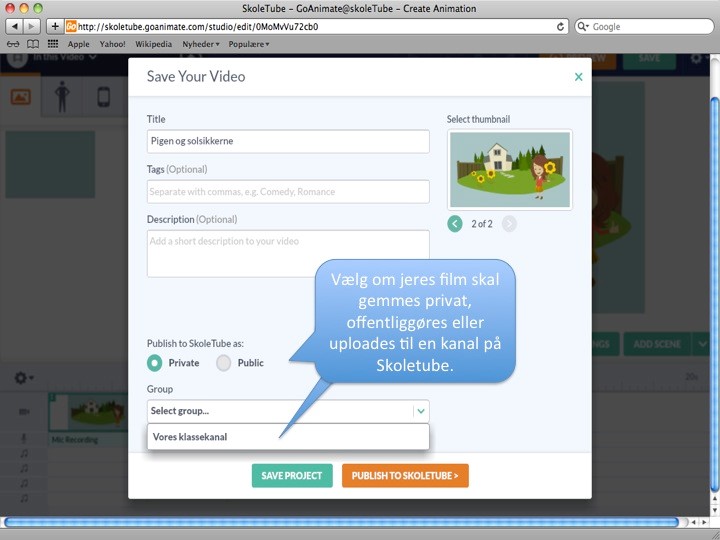Select the props phone icon tab
The width and height of the screenshot is (720, 540).
104,96
